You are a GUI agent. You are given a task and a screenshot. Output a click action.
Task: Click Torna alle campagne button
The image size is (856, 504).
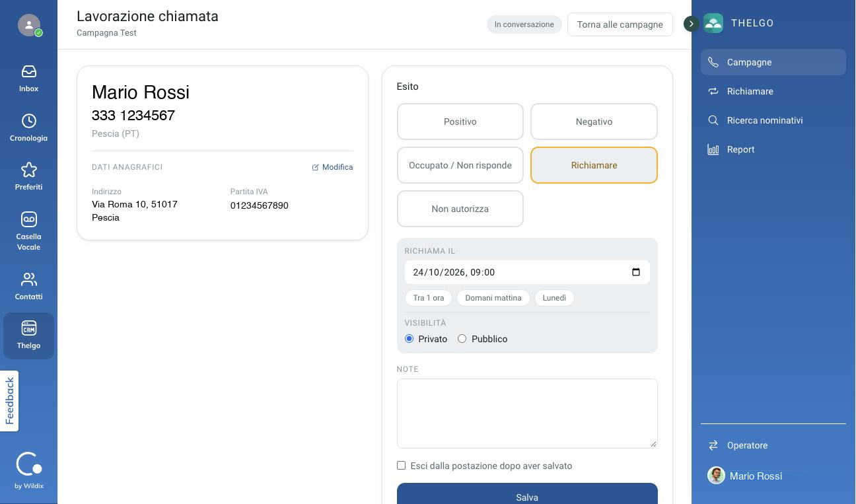(620, 24)
